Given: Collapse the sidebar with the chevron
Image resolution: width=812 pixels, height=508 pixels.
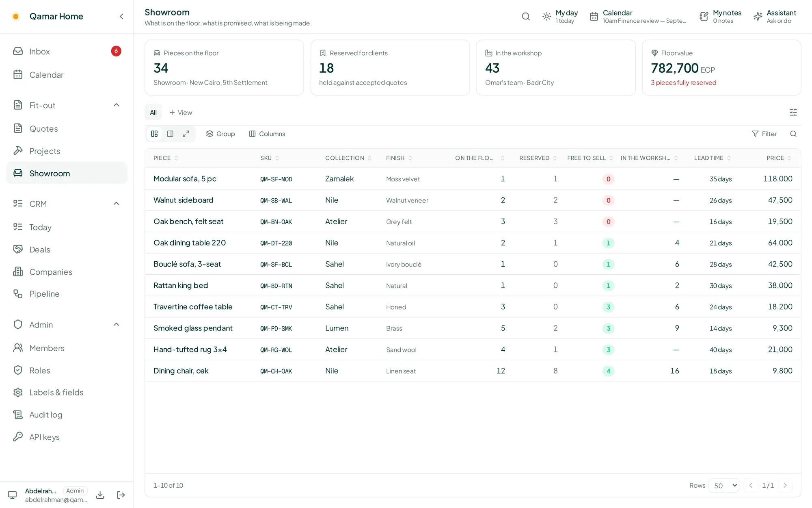Looking at the screenshot, I should click(121, 16).
